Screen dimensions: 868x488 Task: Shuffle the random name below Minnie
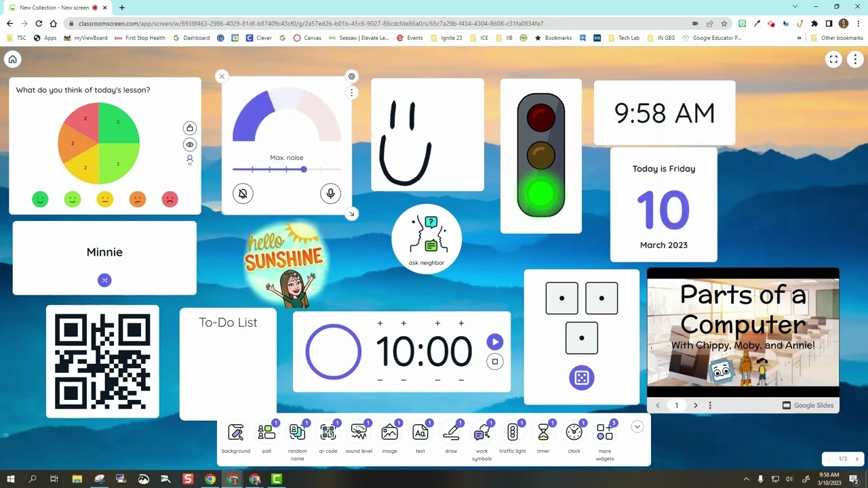(x=104, y=280)
